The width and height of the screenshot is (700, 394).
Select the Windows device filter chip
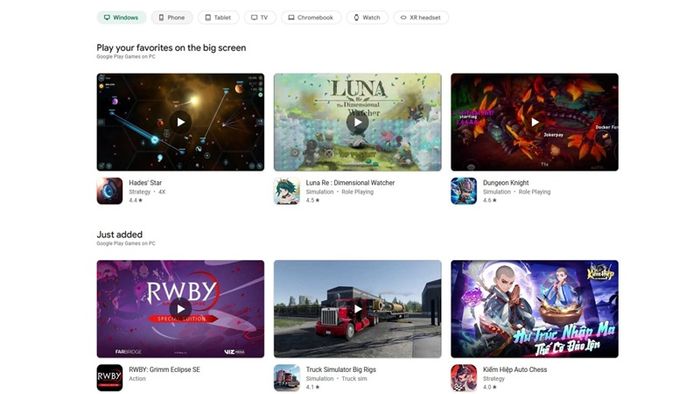121,17
